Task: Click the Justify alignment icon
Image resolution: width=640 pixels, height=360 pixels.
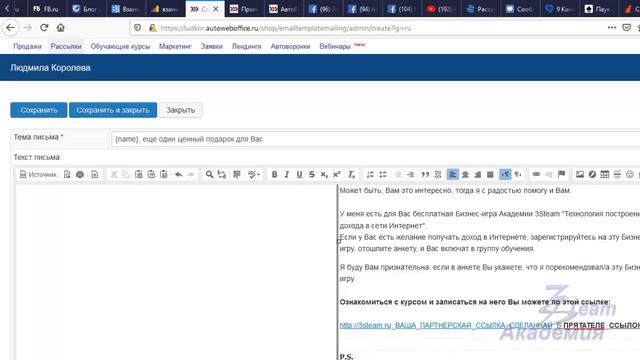Action: click(490, 175)
